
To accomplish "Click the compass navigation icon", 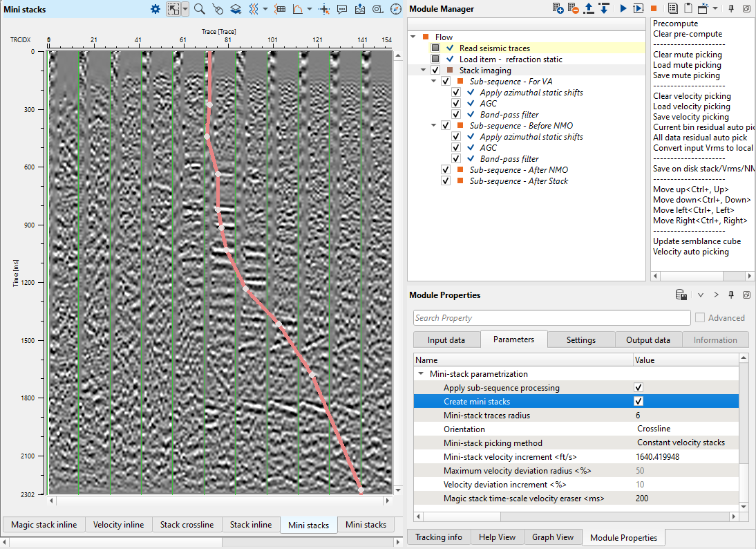I will tap(395, 9).
